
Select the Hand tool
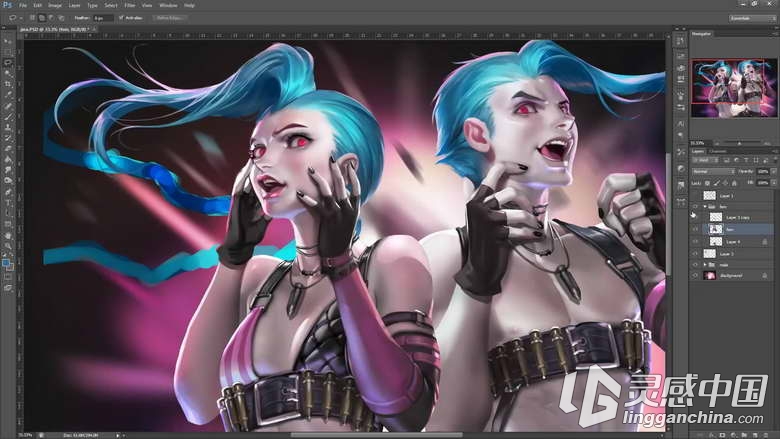pos(8,235)
